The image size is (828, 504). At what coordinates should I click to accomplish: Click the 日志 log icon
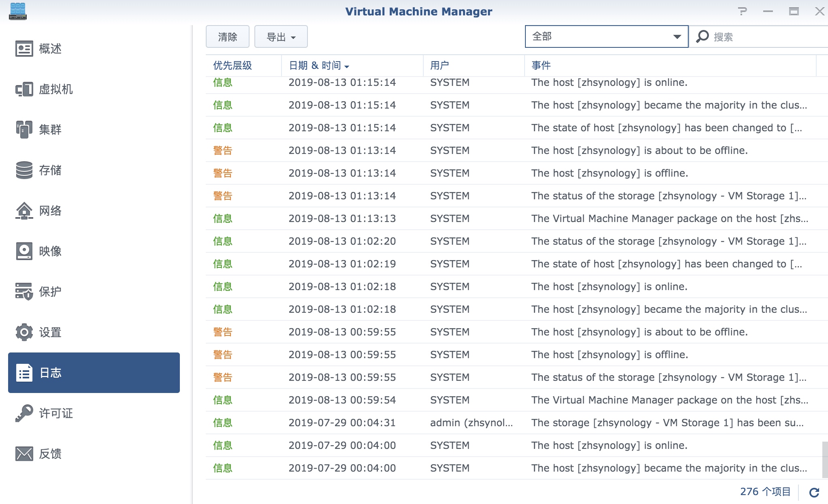click(x=24, y=373)
